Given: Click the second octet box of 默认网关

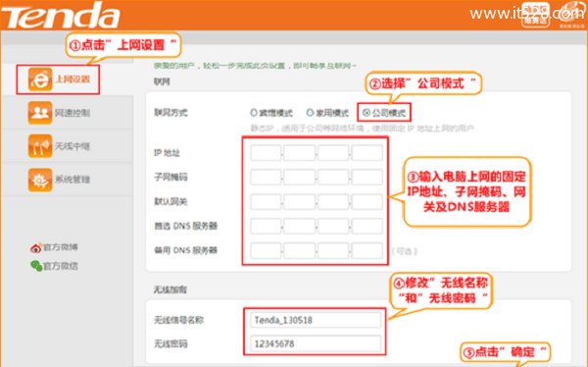Looking at the screenshot, I should tap(299, 202).
